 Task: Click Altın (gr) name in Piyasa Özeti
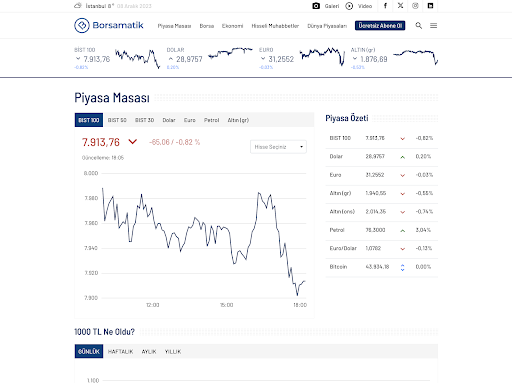pos(340,193)
